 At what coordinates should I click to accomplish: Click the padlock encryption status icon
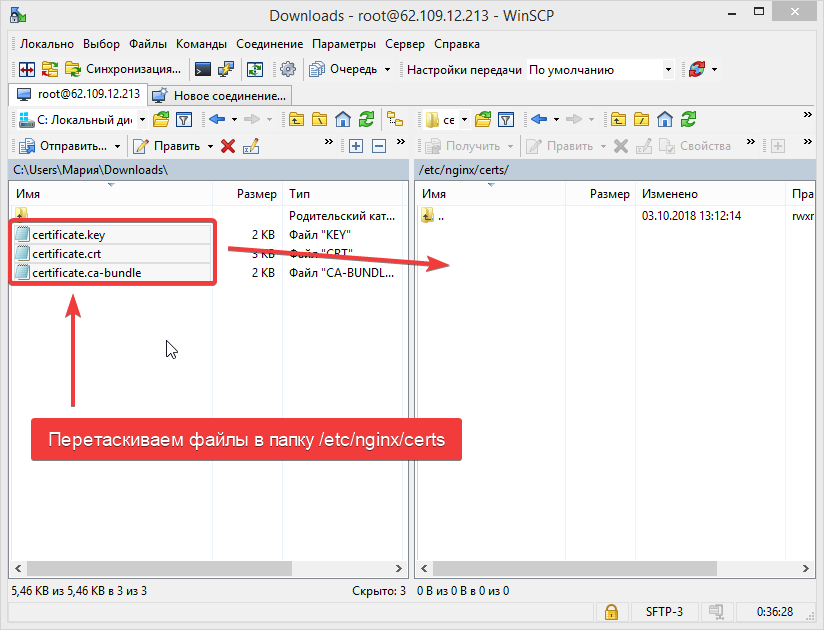click(x=611, y=612)
